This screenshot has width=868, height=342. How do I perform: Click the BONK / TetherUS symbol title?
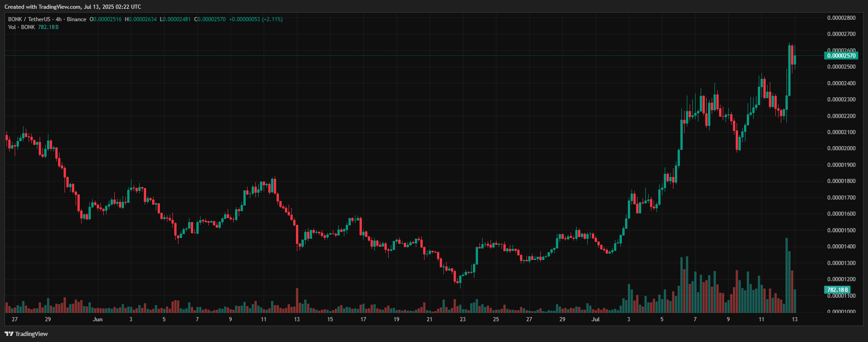pyautogui.click(x=29, y=19)
